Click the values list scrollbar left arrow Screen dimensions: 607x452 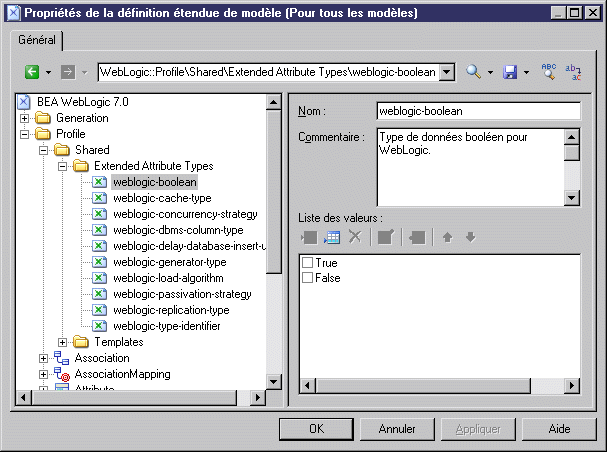tap(308, 385)
